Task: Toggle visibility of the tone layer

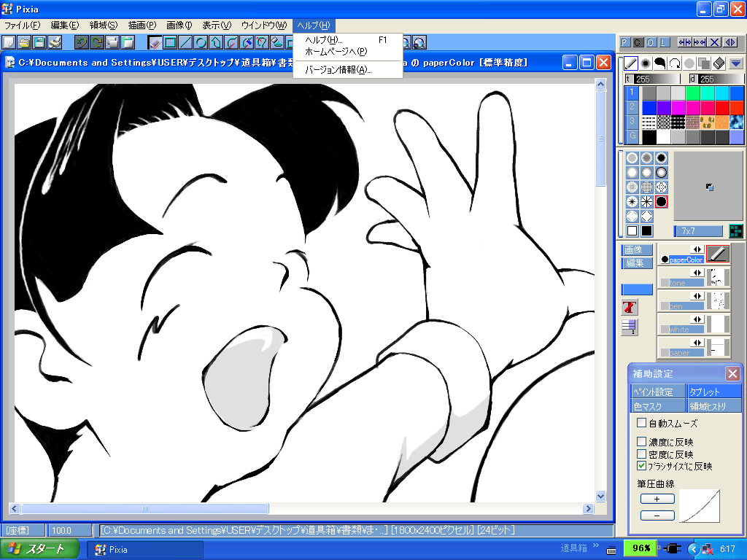Action: 664,283
